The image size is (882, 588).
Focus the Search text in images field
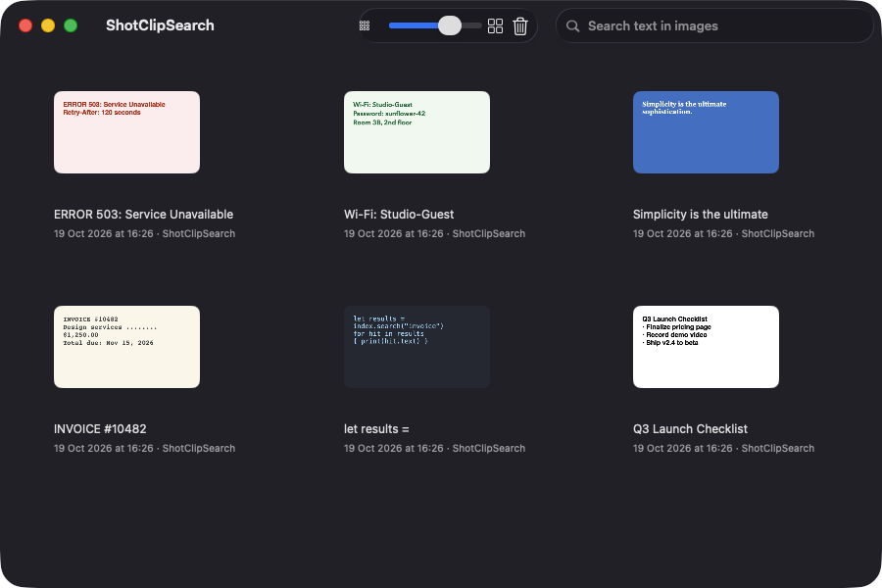pyautogui.click(x=714, y=25)
